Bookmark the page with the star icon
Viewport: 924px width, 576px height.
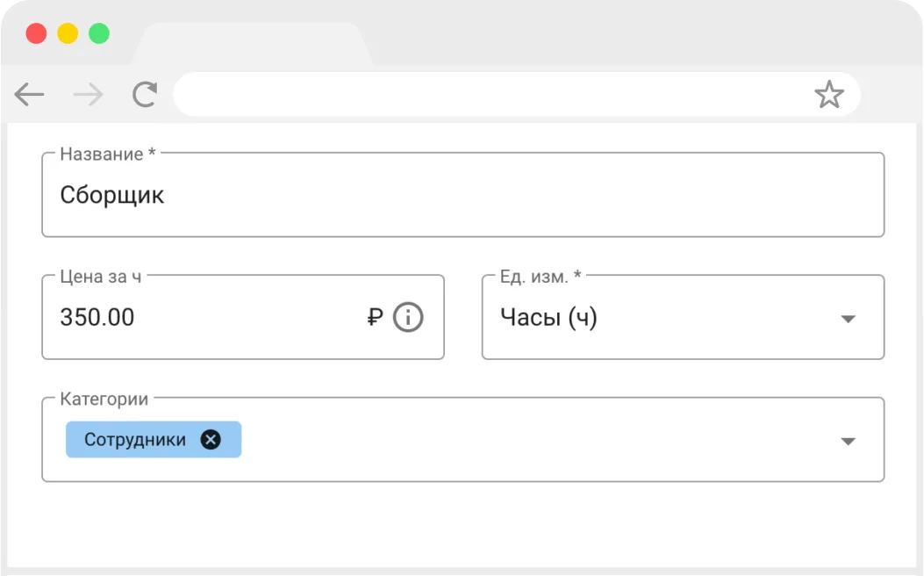pos(829,94)
